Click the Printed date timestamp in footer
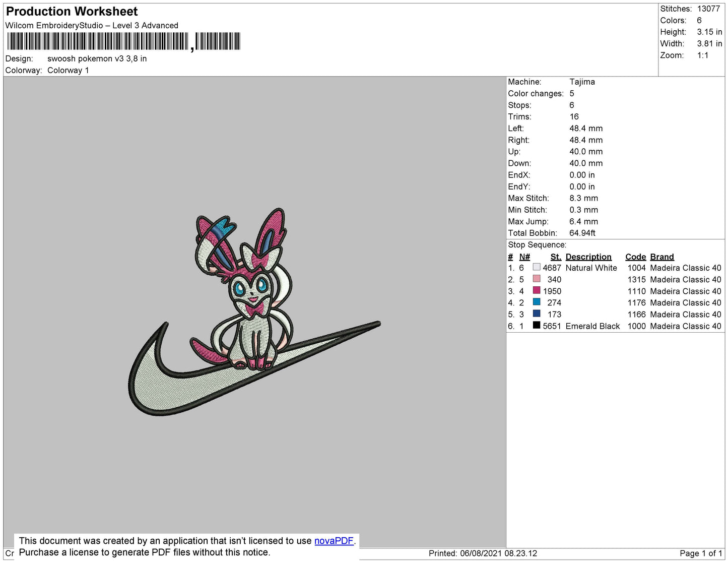This screenshot has width=728, height=563. 483,553
